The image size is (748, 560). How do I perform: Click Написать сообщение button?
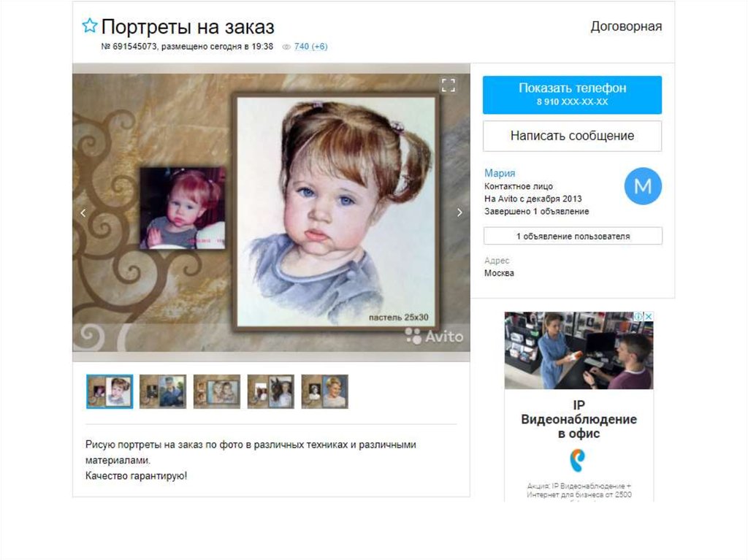click(572, 136)
